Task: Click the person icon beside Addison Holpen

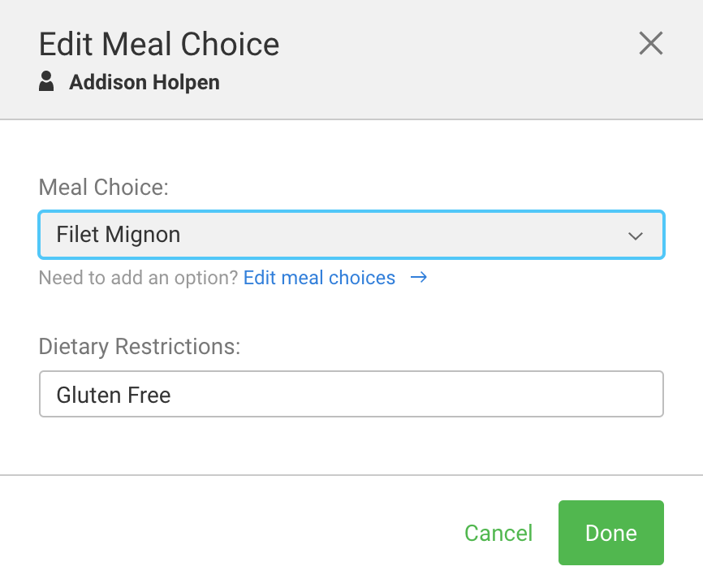Action: [47, 82]
